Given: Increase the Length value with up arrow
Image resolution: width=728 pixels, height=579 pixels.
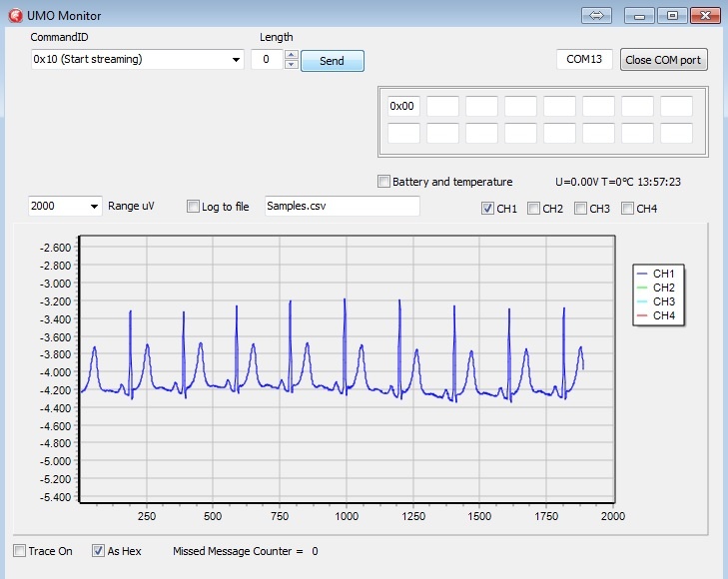Looking at the screenshot, I should point(292,55).
